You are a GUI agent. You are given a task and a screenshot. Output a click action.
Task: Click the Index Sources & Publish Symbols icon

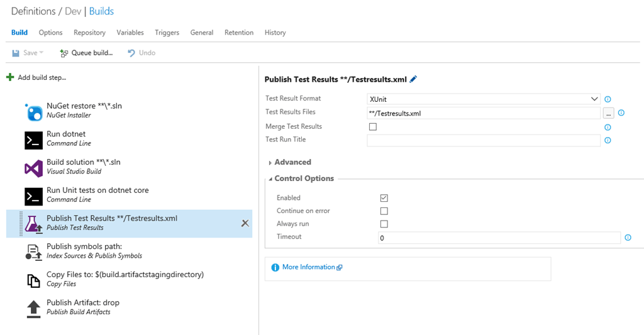click(34, 253)
